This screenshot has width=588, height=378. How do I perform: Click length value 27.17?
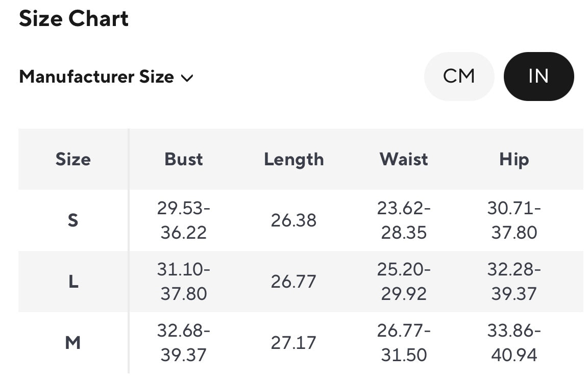293,343
